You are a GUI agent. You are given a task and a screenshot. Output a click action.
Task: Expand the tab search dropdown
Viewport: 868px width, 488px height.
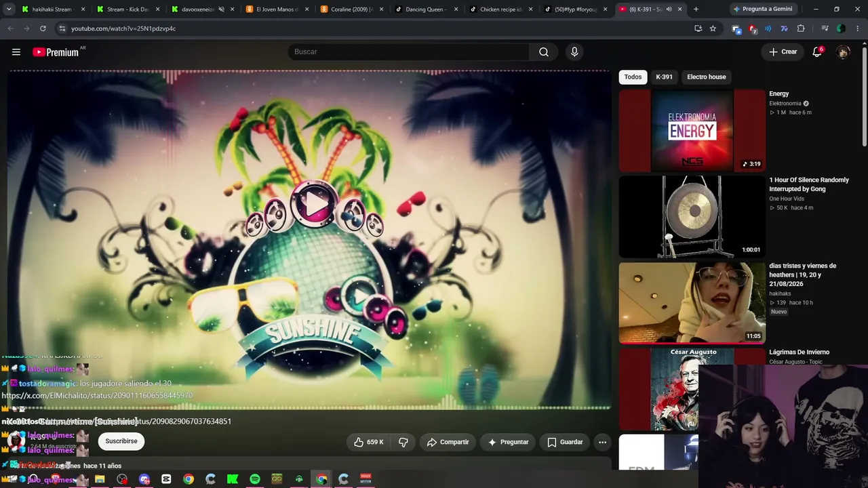[9, 9]
